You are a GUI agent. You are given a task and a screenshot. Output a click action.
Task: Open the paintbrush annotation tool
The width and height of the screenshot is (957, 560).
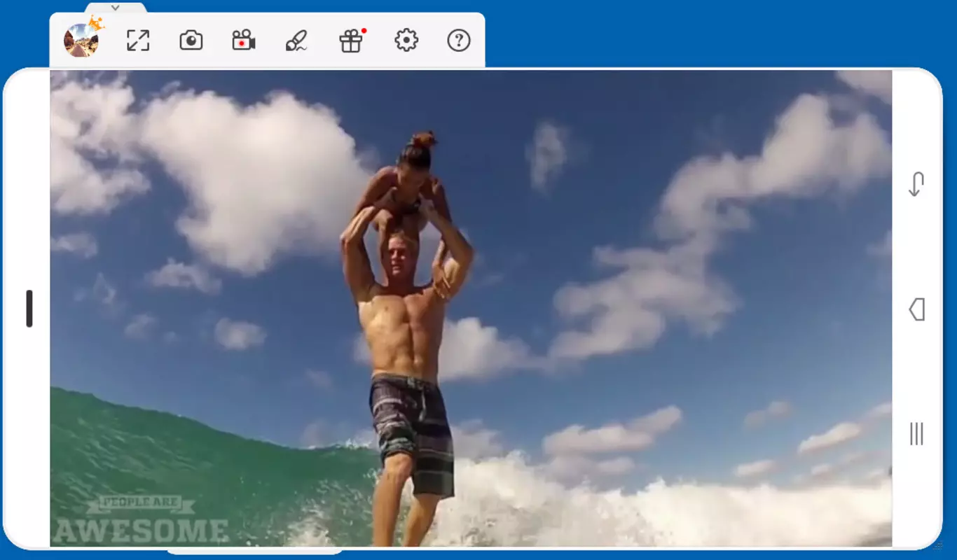pyautogui.click(x=296, y=41)
